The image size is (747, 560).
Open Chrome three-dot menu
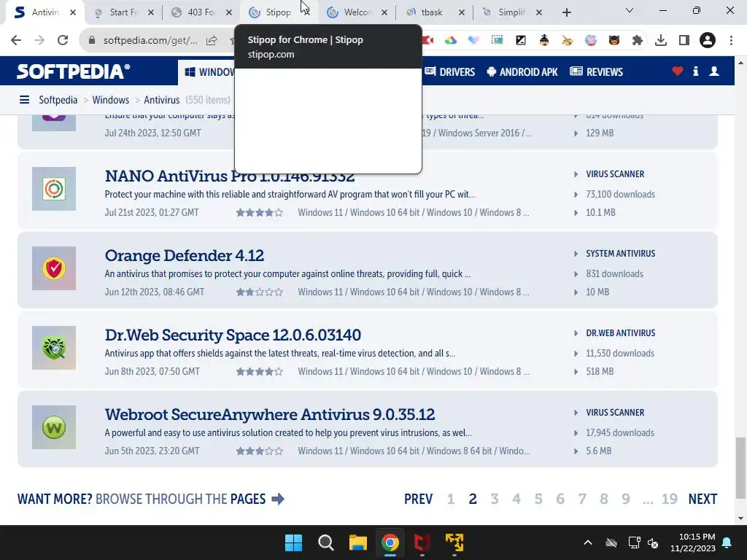point(731,41)
